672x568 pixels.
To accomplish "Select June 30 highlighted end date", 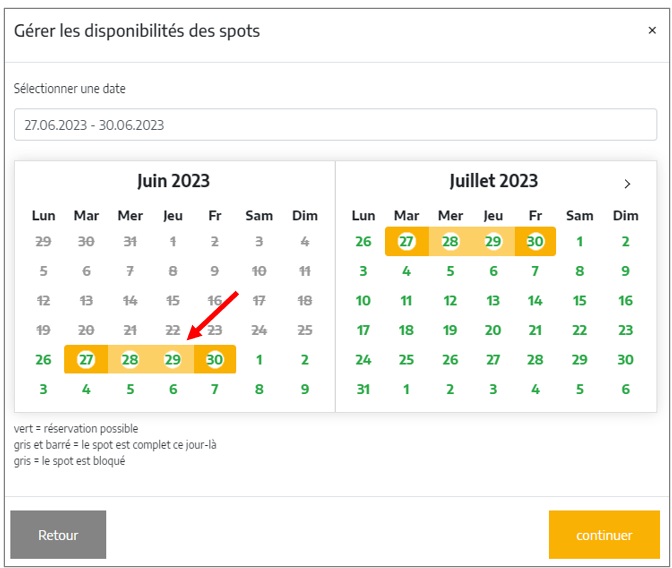I will tap(215, 359).
